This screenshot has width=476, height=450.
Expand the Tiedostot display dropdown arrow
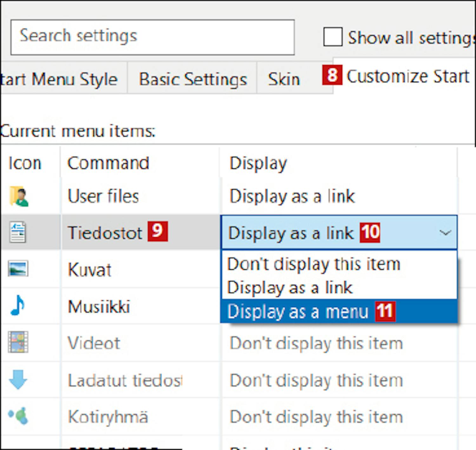445,233
